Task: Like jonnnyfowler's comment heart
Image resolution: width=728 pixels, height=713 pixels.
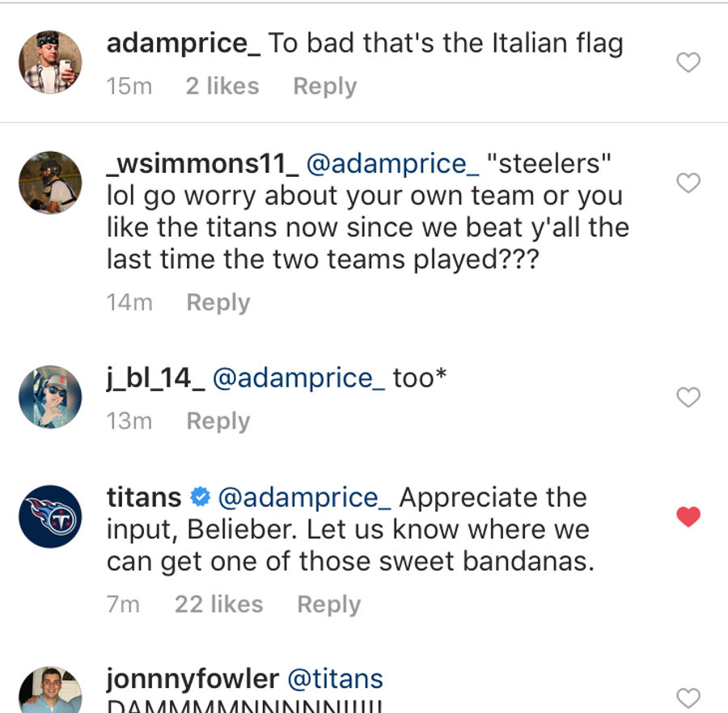Action: pos(688,698)
